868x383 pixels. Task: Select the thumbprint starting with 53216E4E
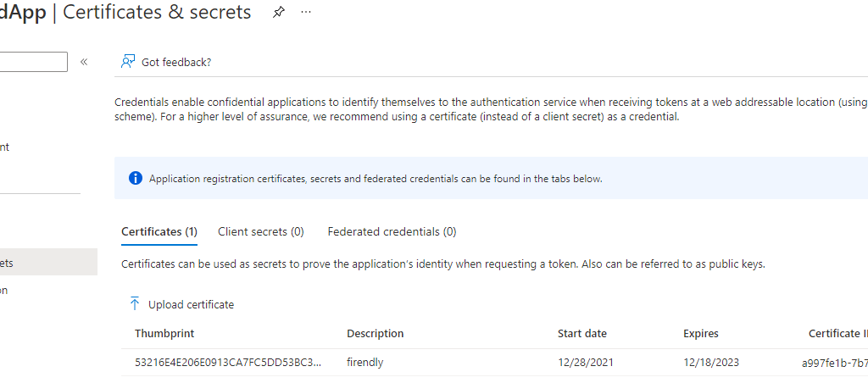click(228, 363)
